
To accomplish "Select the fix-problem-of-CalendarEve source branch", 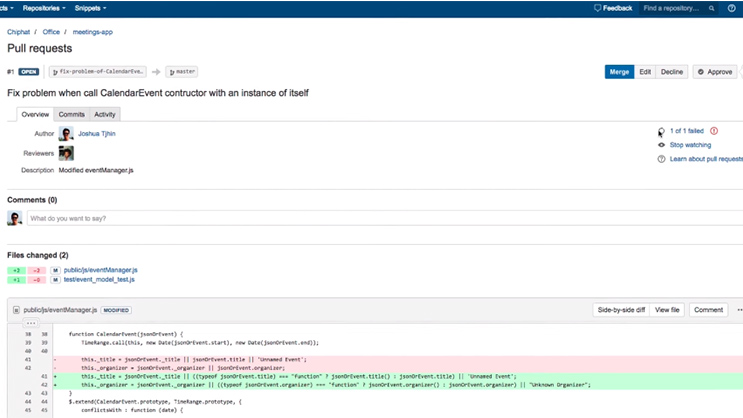I will coord(98,72).
